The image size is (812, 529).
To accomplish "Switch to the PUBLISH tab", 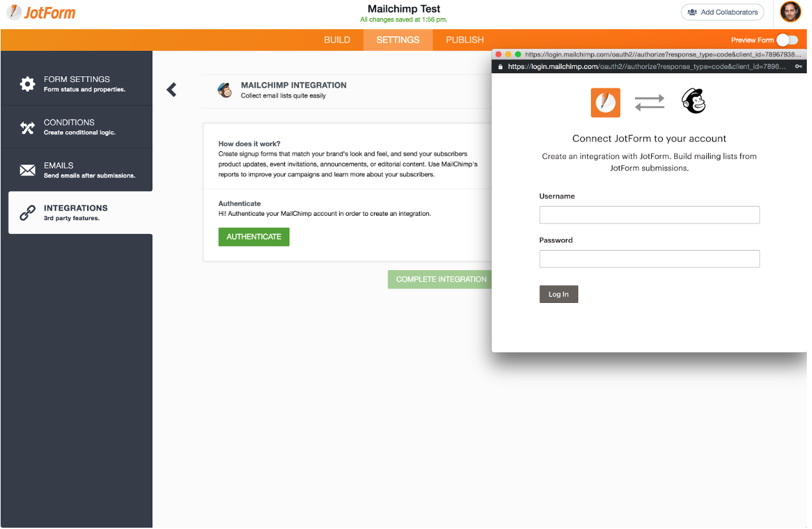I will (464, 40).
